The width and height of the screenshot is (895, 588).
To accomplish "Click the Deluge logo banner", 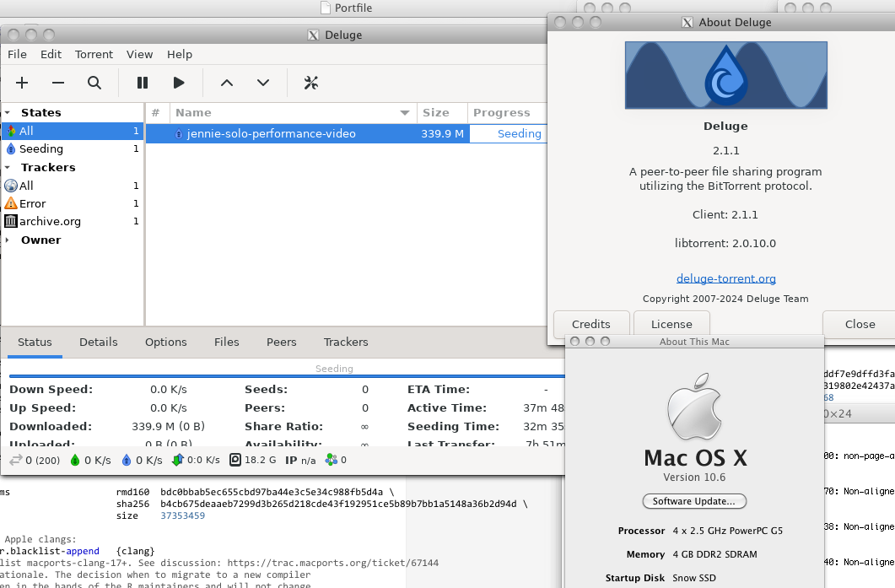I will pos(726,75).
